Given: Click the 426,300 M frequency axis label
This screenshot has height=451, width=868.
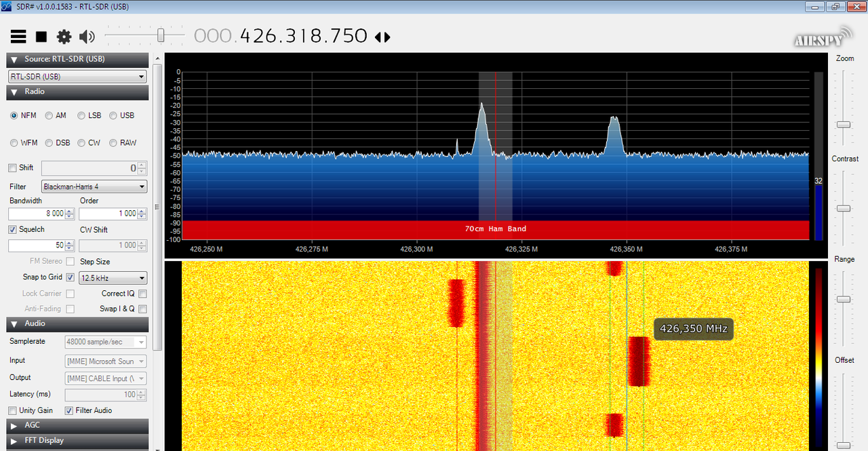Looking at the screenshot, I should coord(416,249).
